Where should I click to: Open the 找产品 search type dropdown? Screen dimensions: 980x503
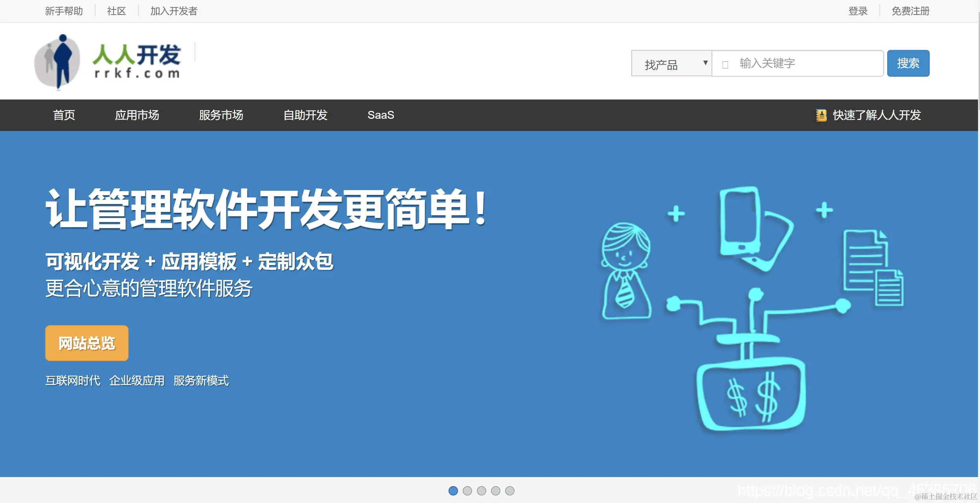[x=671, y=63]
